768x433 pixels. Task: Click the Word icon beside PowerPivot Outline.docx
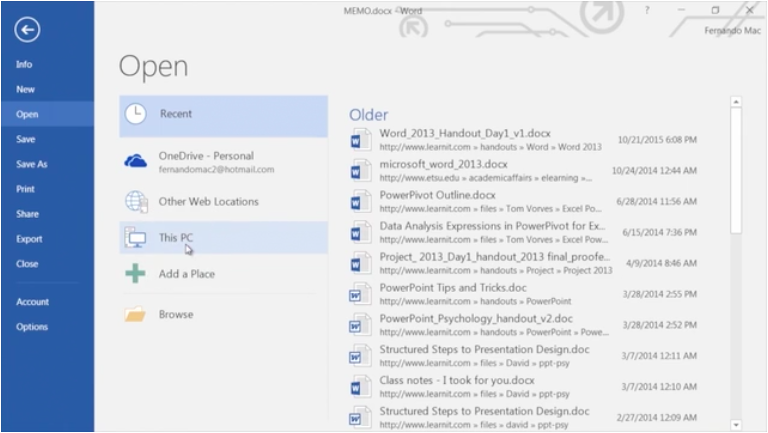tap(360, 202)
